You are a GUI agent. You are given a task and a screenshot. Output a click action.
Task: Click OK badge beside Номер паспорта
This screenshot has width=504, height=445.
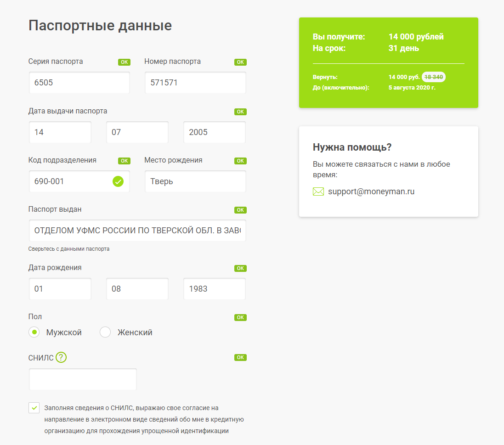pyautogui.click(x=240, y=62)
